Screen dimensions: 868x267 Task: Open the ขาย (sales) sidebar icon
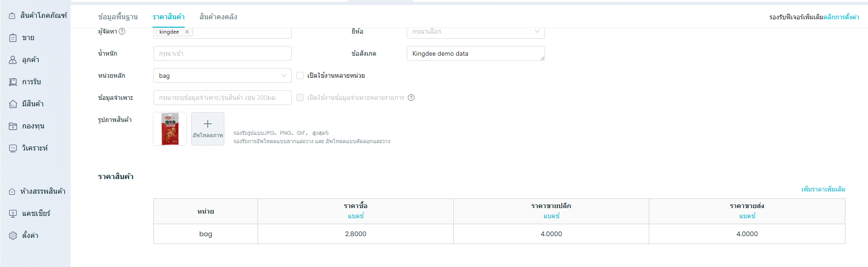click(x=13, y=38)
